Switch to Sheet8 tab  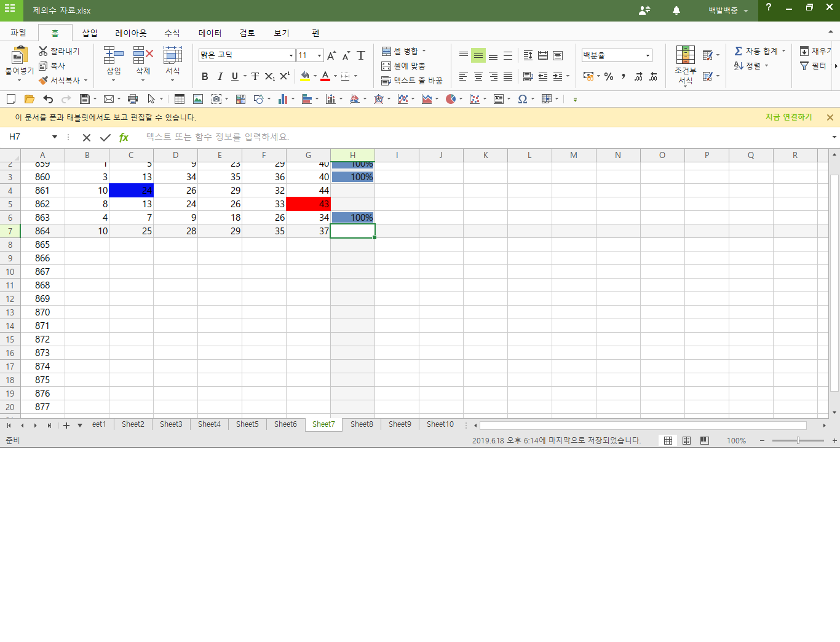pos(362,424)
